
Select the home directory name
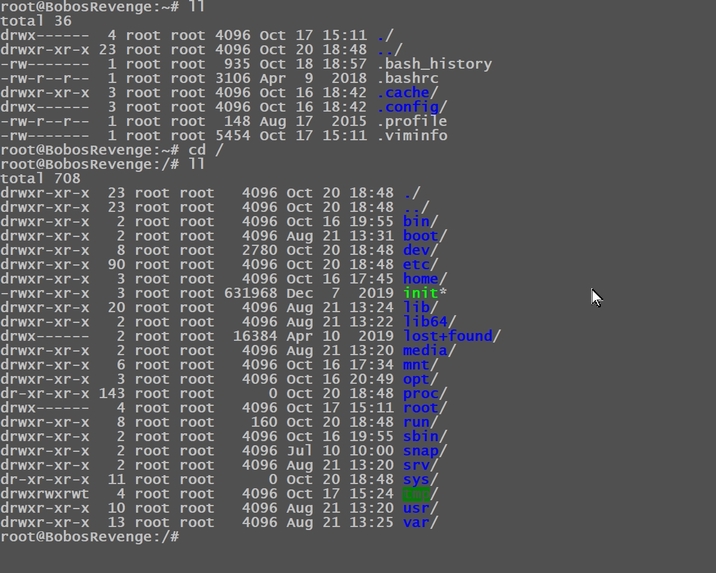pyautogui.click(x=420, y=279)
